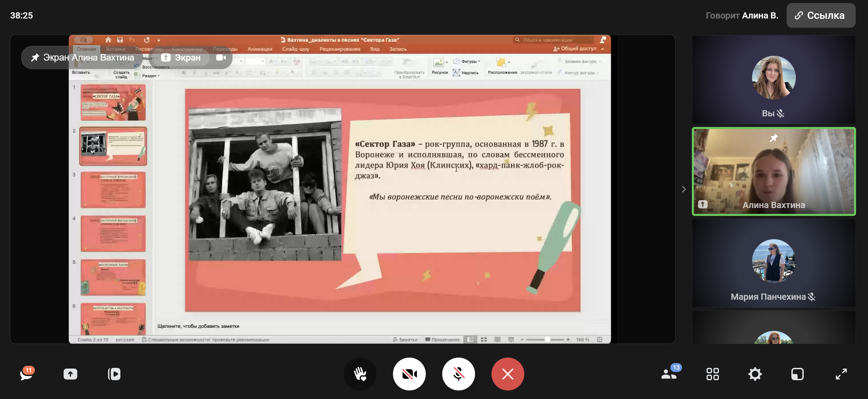868x399 pixels.
Task: Adjust the zoom slider handle in status bar
Action: [547, 339]
